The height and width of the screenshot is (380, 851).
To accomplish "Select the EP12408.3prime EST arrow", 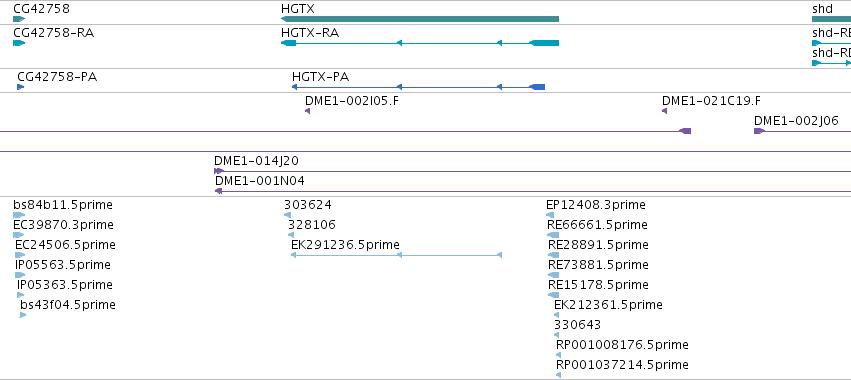I will click(550, 215).
